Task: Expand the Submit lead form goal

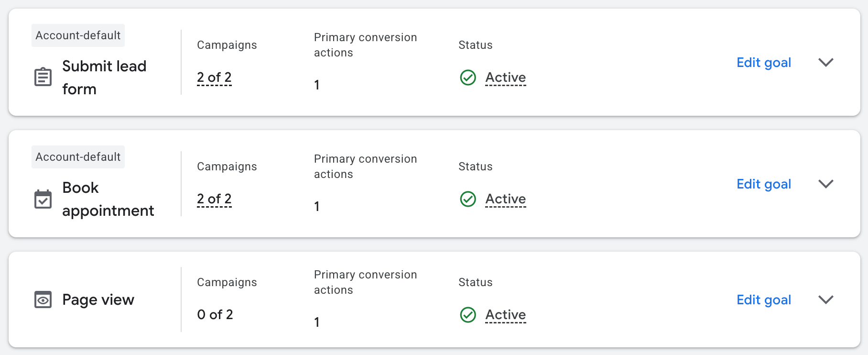Action: coord(826,63)
